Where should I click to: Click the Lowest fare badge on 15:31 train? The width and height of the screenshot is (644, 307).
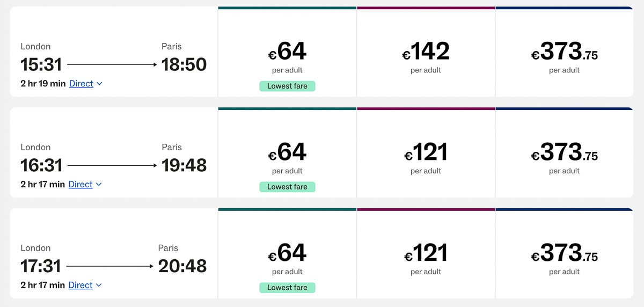287,86
